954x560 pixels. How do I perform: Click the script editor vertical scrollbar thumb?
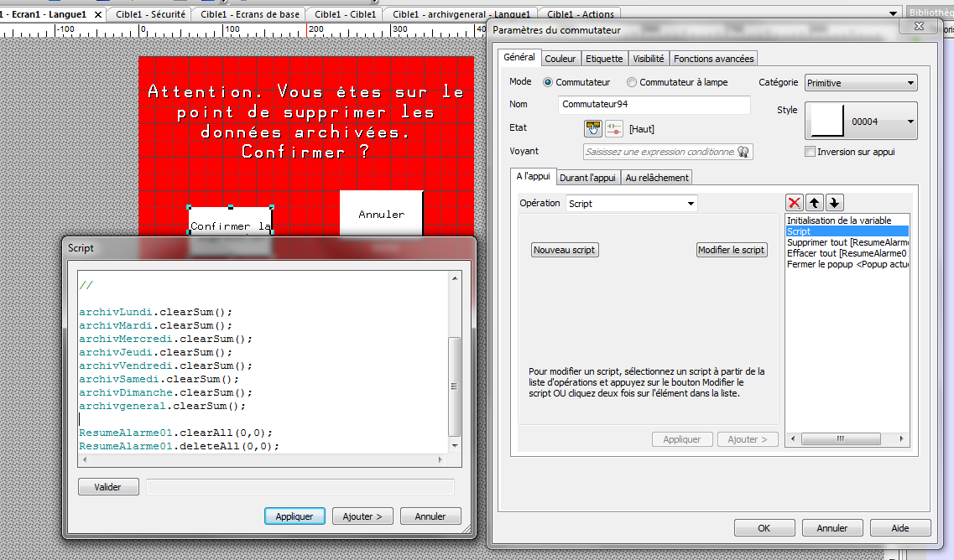point(455,386)
